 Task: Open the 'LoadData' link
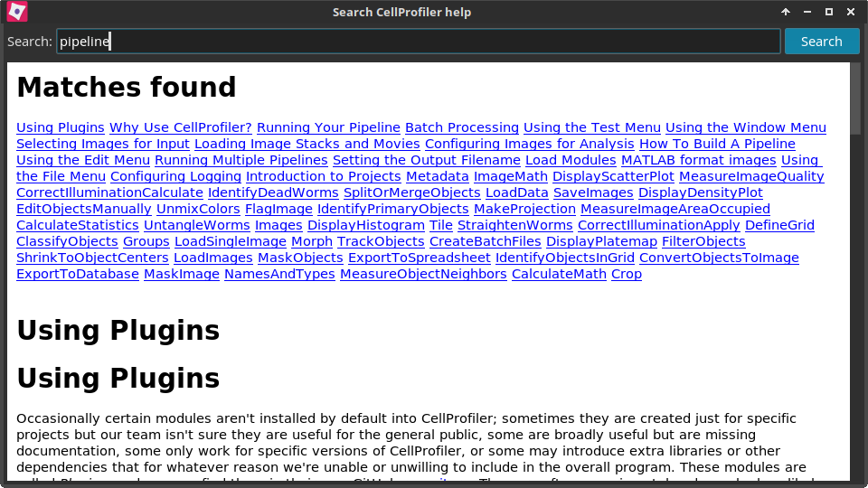517,193
